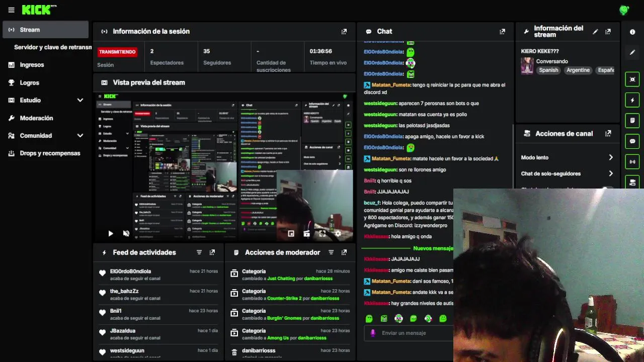Insert the fourth green emote in quick emote row
The height and width of the screenshot is (362, 644).
[x=413, y=318]
